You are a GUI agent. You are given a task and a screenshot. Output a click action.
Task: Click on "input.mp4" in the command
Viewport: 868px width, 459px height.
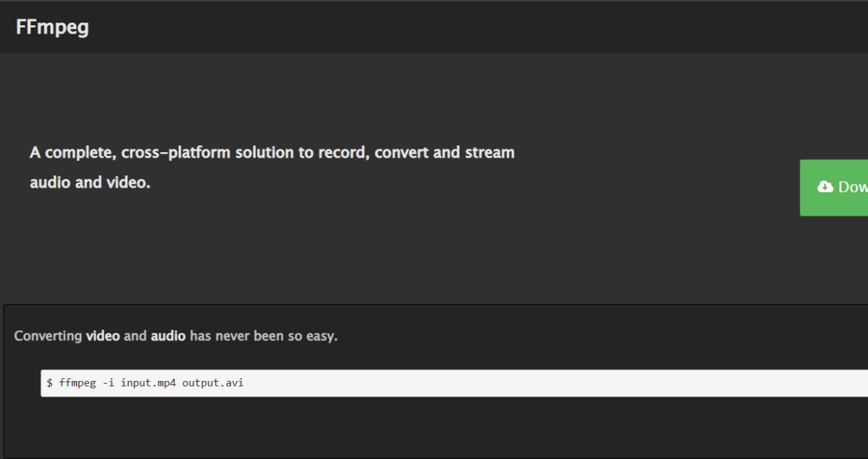[x=148, y=383]
